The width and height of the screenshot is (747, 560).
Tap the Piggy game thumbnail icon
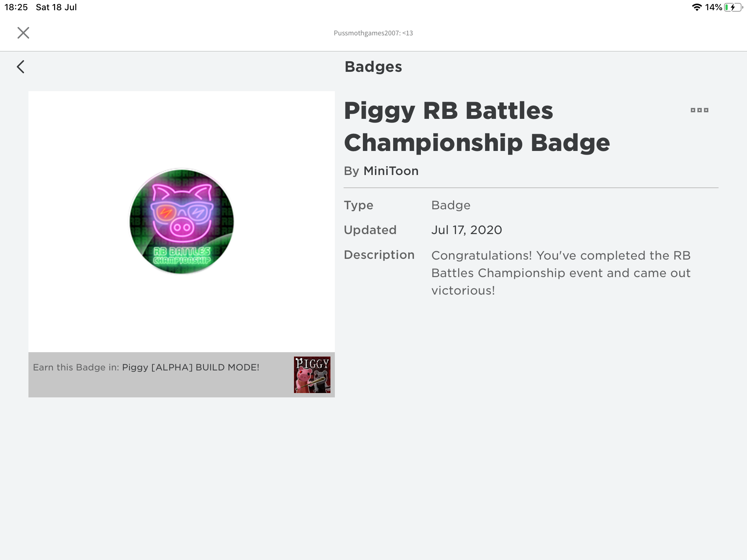pyautogui.click(x=312, y=375)
